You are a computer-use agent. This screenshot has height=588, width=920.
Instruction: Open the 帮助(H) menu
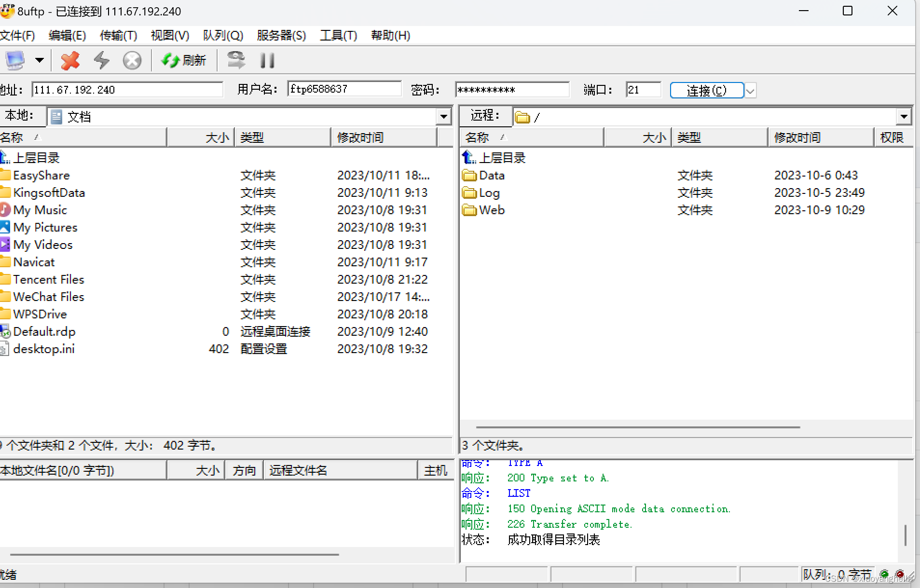(x=390, y=35)
